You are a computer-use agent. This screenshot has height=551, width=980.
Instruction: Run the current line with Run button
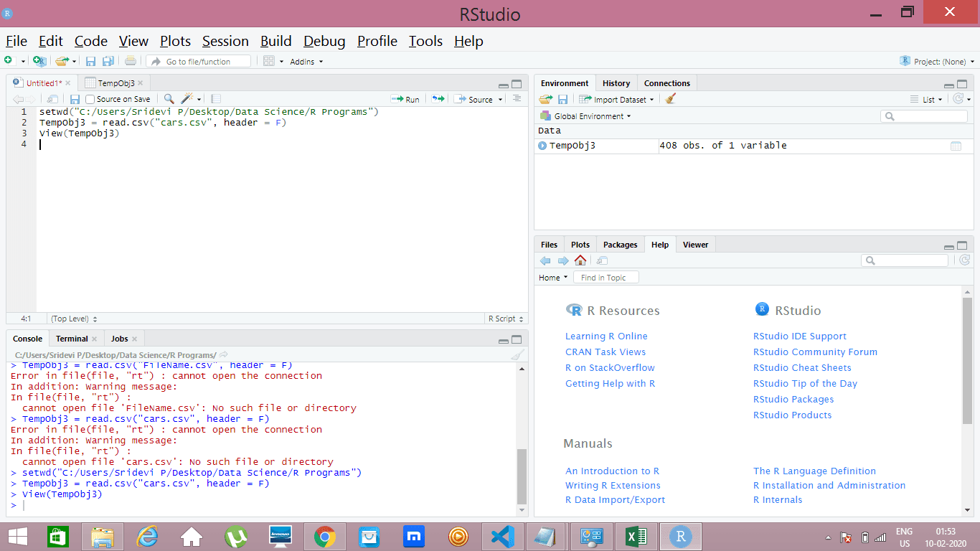pos(405,99)
